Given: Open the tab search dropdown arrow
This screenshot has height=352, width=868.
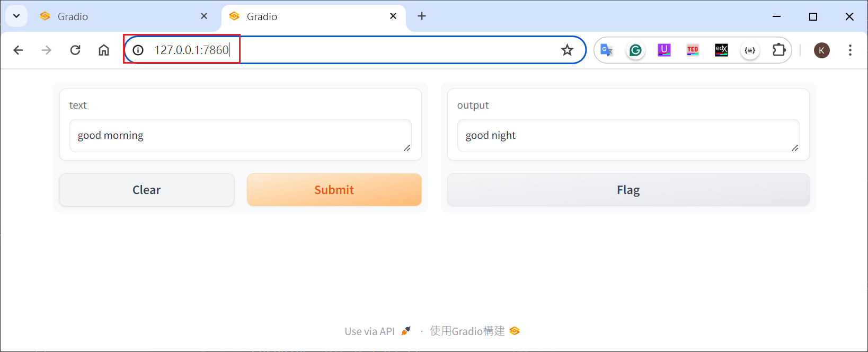Looking at the screenshot, I should 16,16.
